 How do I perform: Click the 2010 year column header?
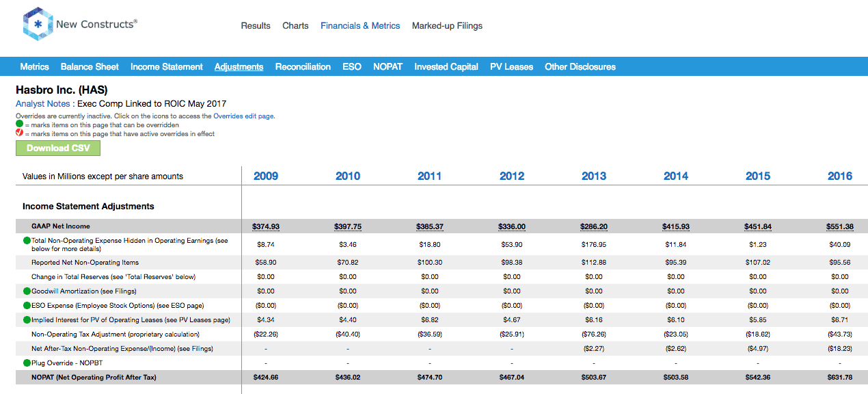[348, 176]
